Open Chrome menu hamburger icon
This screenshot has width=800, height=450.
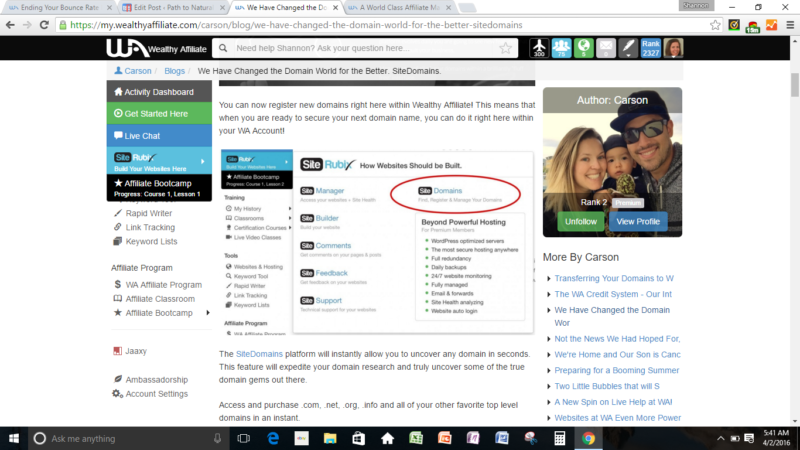pos(790,25)
